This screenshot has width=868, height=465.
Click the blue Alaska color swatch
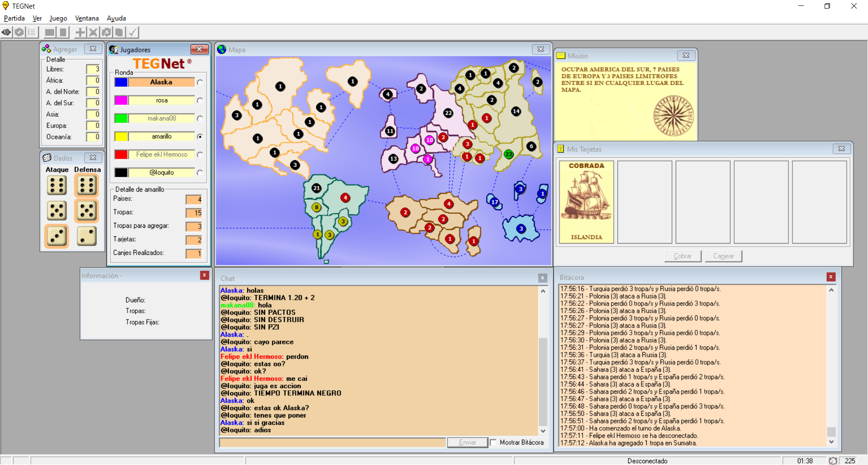point(121,82)
